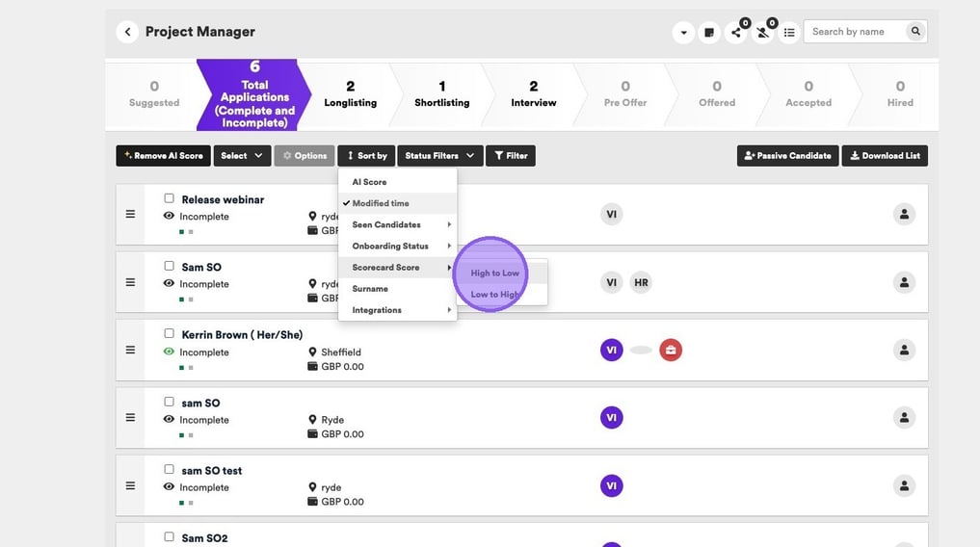The height and width of the screenshot is (547, 980).
Task: Open the hamburger menu for Kerrin Brown row
Action: pos(130,350)
